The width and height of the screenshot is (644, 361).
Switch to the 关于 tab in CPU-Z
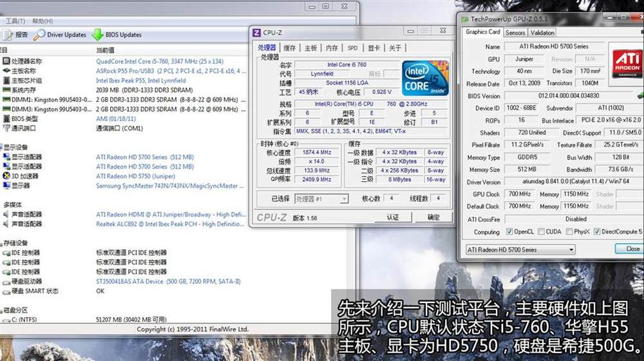[x=395, y=48]
